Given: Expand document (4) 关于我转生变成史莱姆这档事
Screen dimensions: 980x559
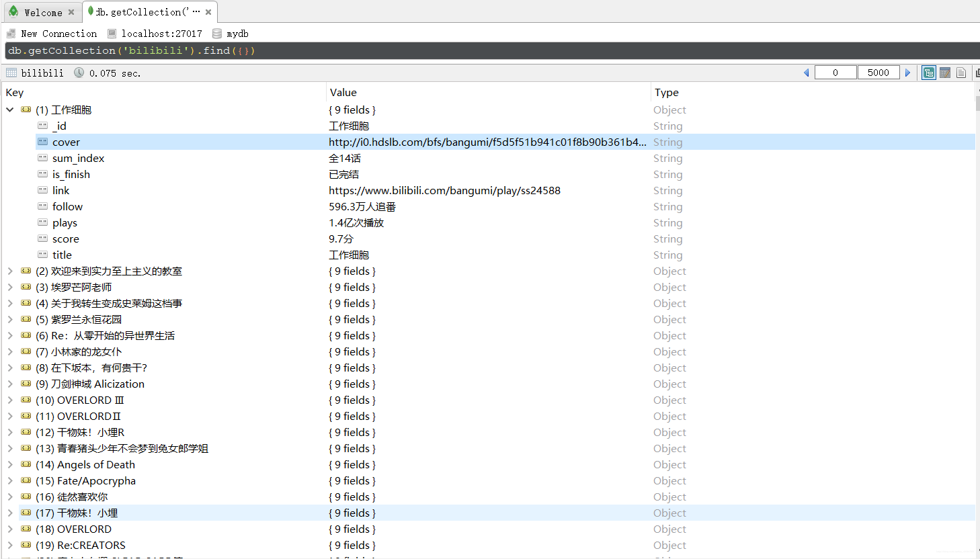Looking at the screenshot, I should pyautogui.click(x=10, y=303).
